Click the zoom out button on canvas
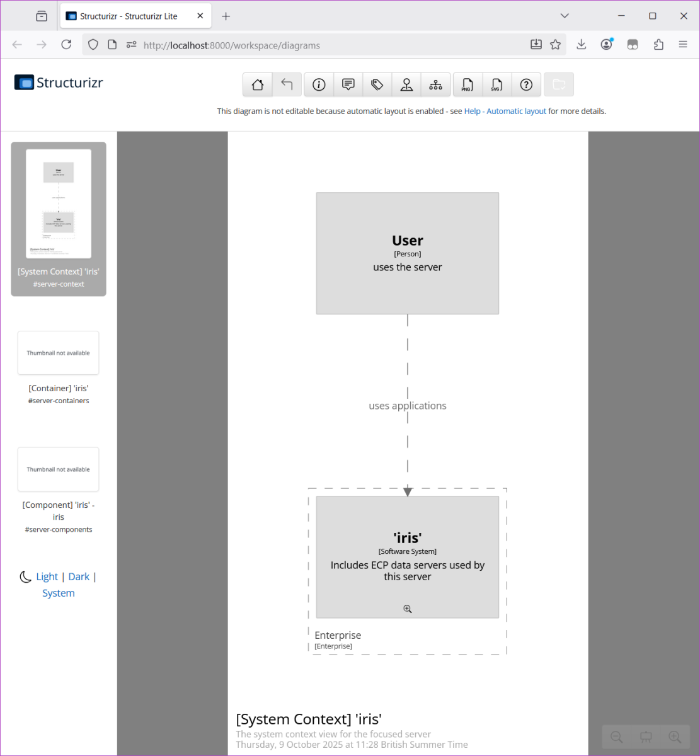The width and height of the screenshot is (700, 756). (617, 736)
